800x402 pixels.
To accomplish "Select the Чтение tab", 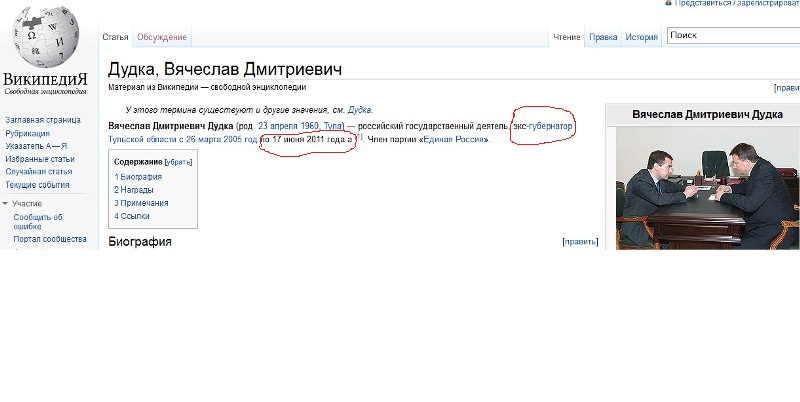I will click(x=567, y=37).
